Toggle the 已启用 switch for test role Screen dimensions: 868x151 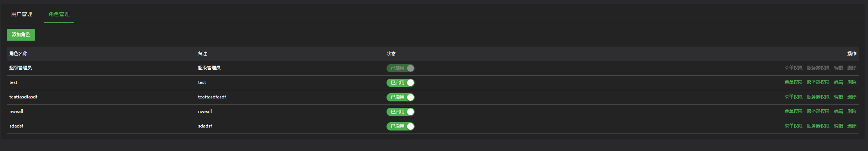pyautogui.click(x=400, y=83)
